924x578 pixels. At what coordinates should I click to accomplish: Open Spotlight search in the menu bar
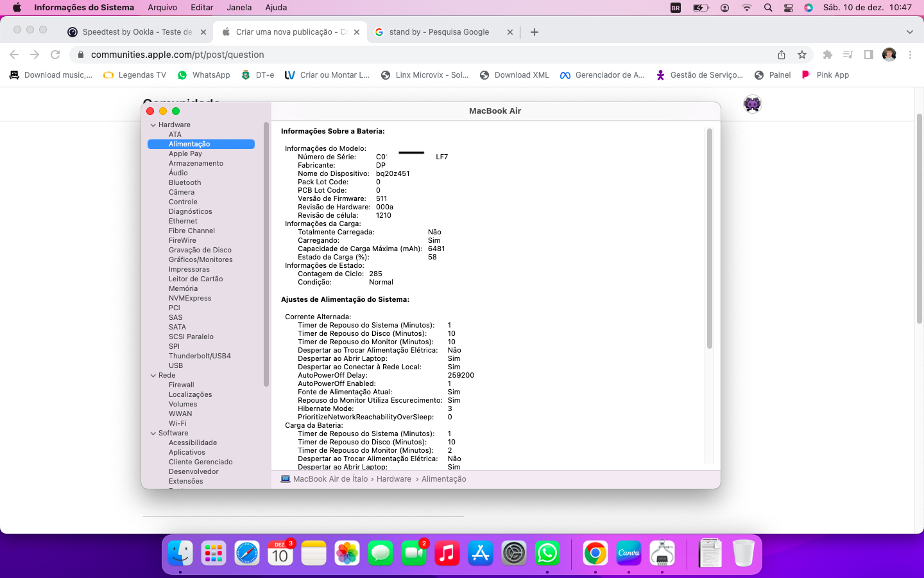768,8
